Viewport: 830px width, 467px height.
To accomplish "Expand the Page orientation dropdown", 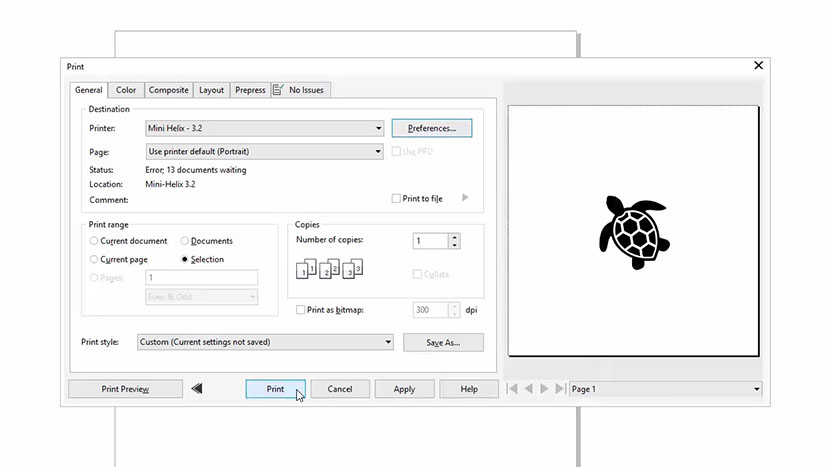I will (264, 152).
